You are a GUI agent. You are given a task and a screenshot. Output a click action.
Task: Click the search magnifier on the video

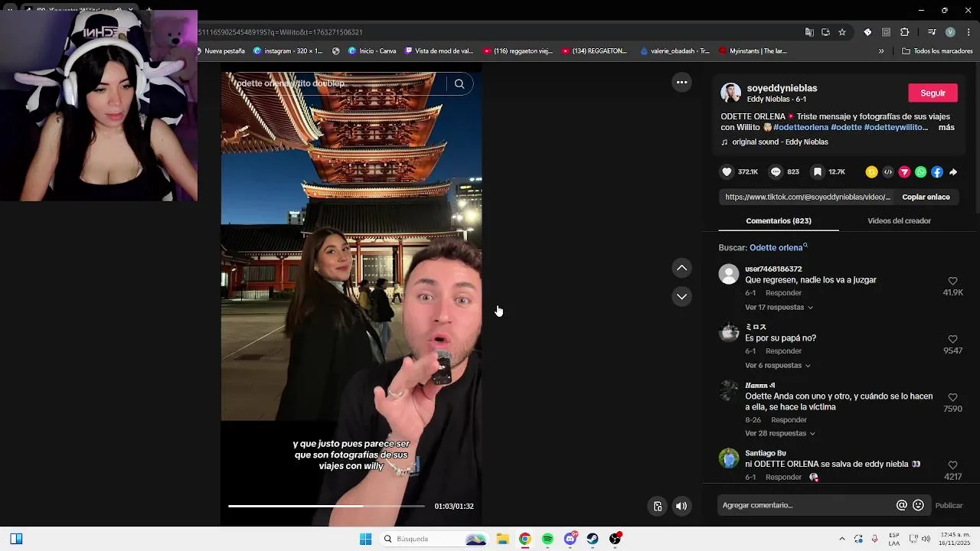459,84
